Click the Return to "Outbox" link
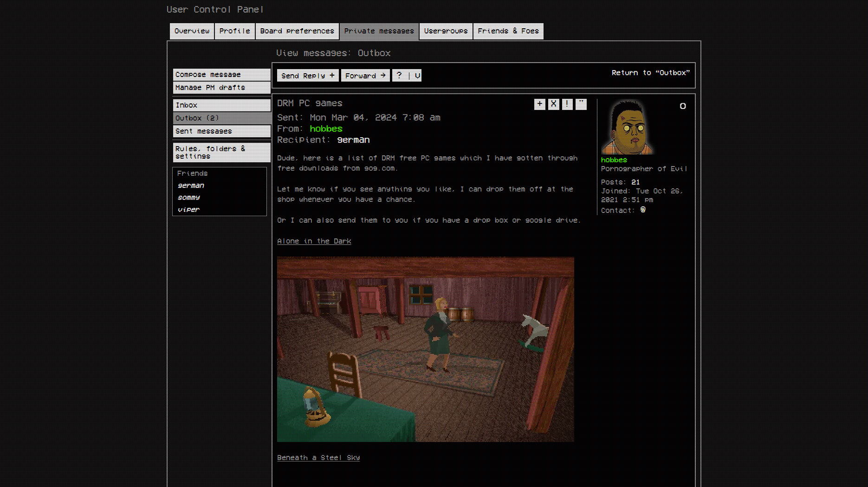This screenshot has height=487, width=868. [651, 73]
